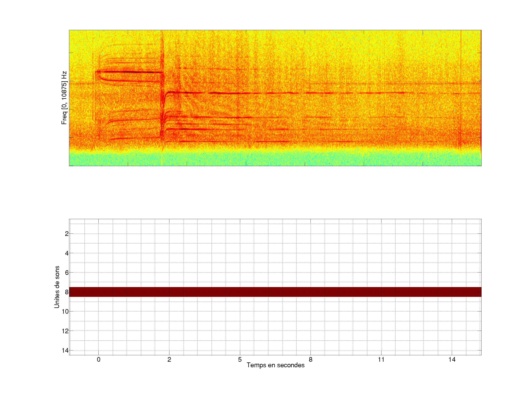Click the y-axis tick label "6"
The width and height of the screenshot is (532, 399).
click(x=67, y=272)
